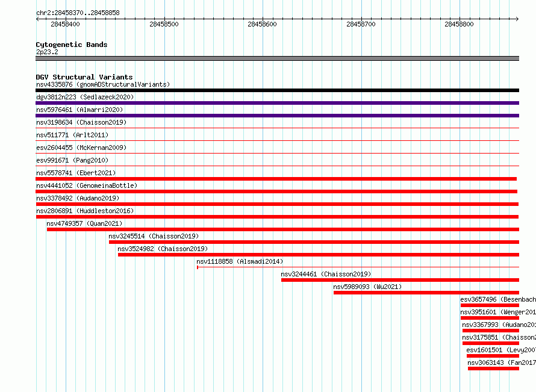
Task: Open dgv3812n223 (Sedlazeck2020) label
Action: click(x=85, y=97)
